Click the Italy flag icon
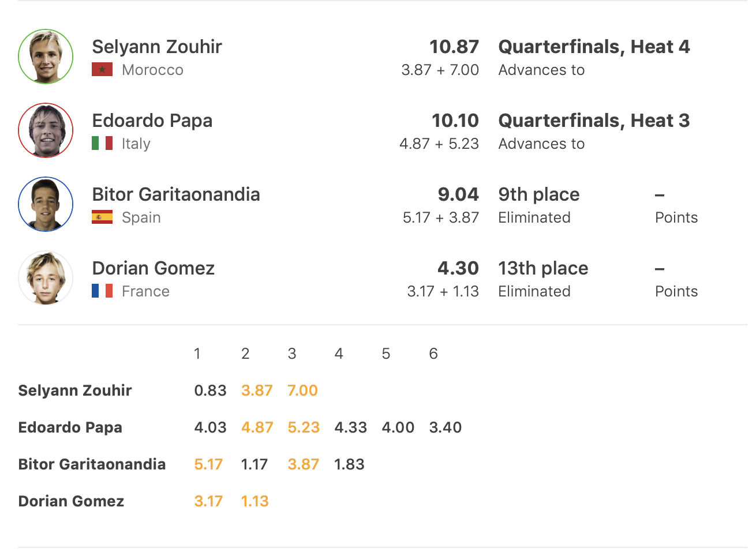Viewport: 756px width, 556px height. [x=102, y=143]
